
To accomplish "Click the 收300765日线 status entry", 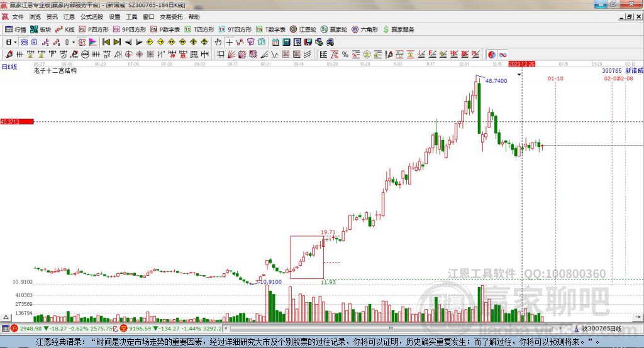I will [598, 329].
